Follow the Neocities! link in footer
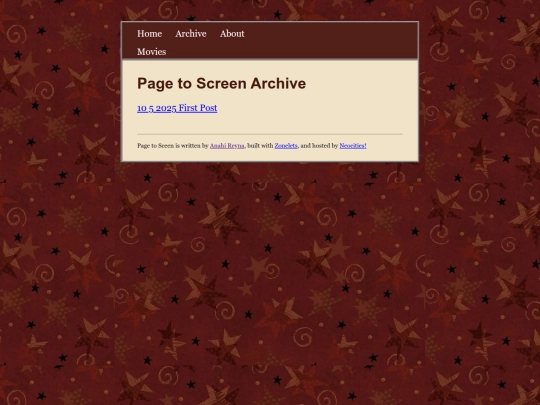Screen dimensions: 540x405 [x=353, y=146]
